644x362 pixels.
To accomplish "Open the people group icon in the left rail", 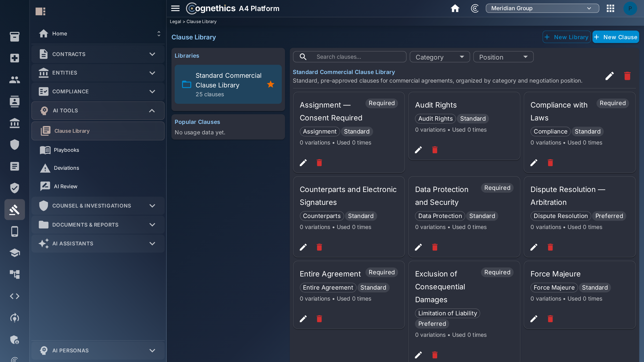I will tap(14, 80).
